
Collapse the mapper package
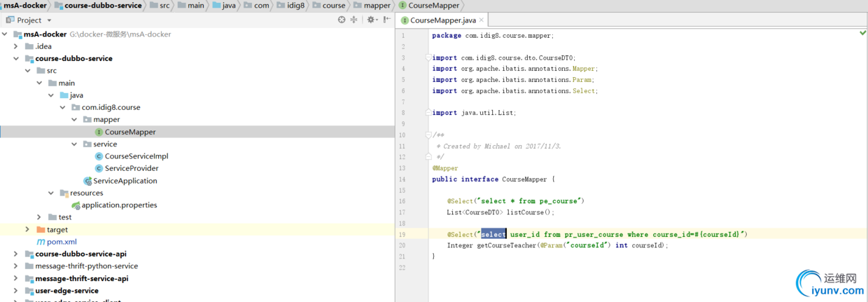74,120
